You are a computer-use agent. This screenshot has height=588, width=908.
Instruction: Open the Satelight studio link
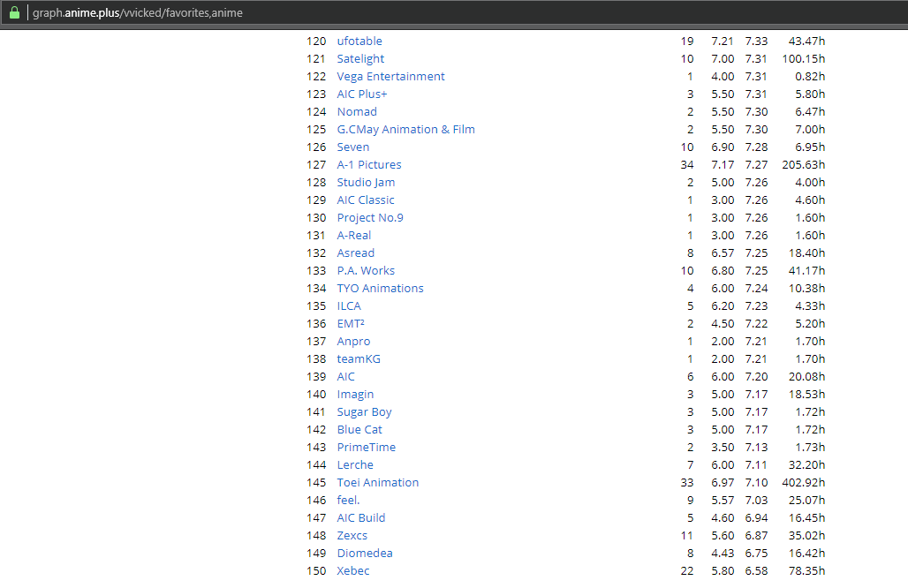[x=360, y=59]
